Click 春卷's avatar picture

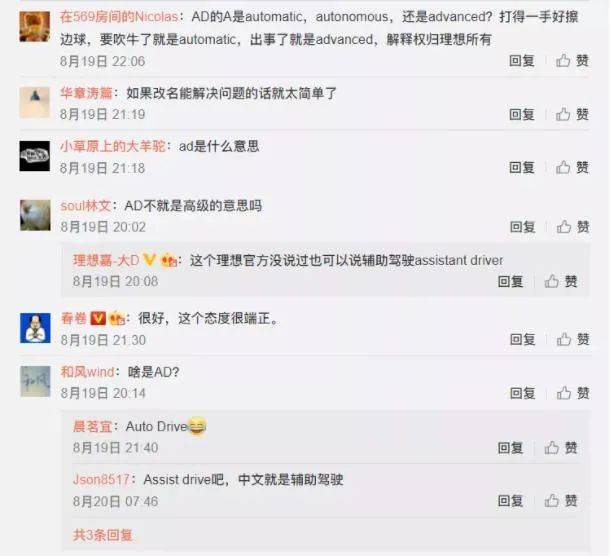click(x=35, y=328)
